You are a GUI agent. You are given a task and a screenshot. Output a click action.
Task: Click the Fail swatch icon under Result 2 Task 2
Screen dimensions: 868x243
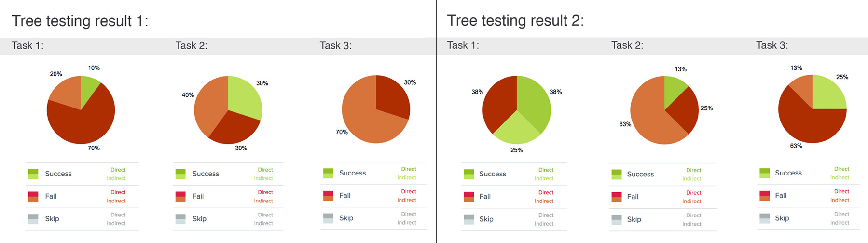click(x=617, y=197)
